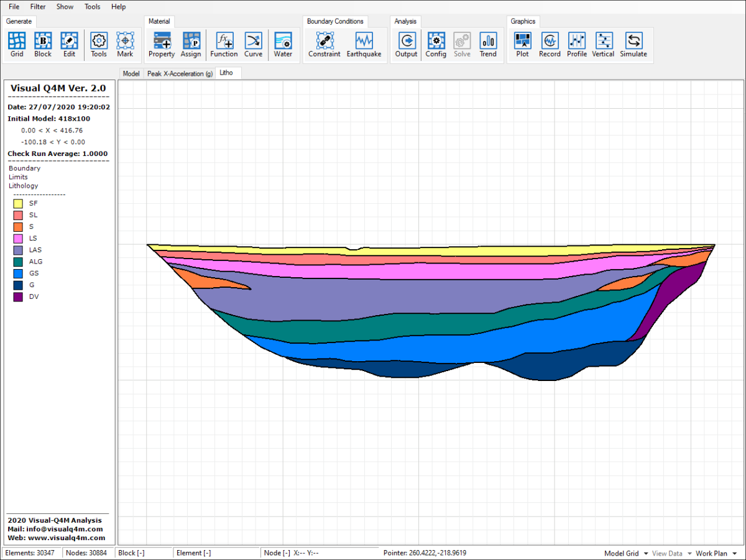
Task: Select the Assign material tool
Action: click(191, 45)
